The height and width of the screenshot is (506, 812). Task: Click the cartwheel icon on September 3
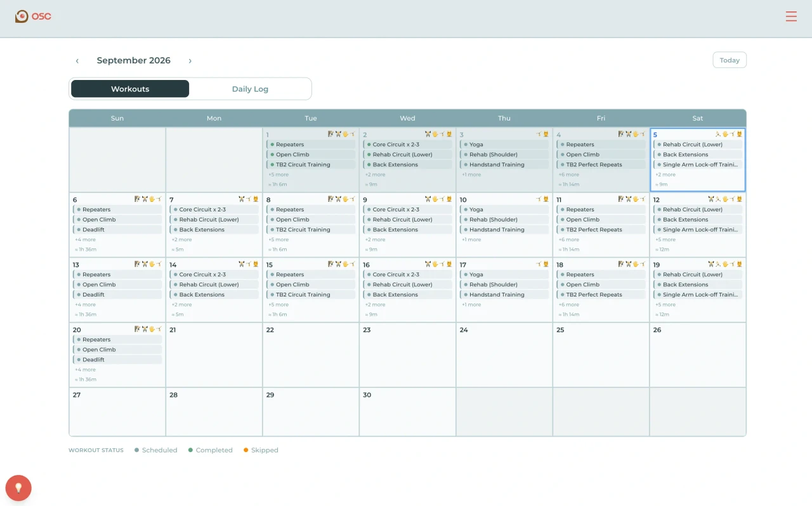tap(539, 134)
